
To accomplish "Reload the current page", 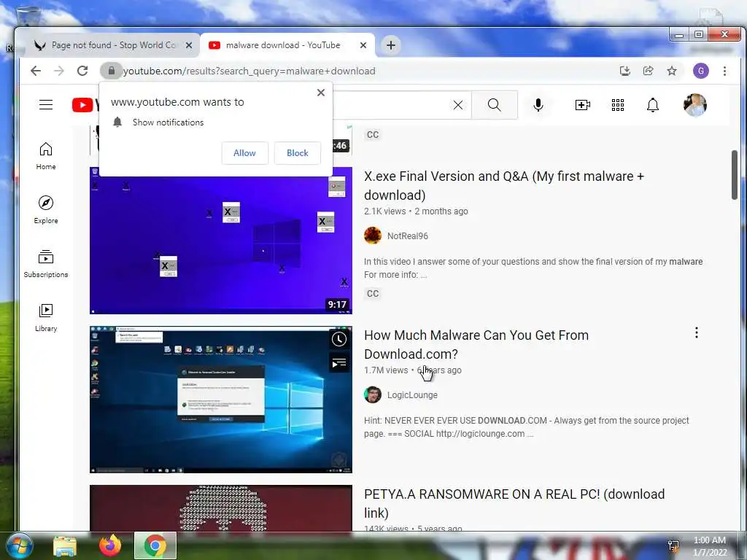I will (x=82, y=71).
